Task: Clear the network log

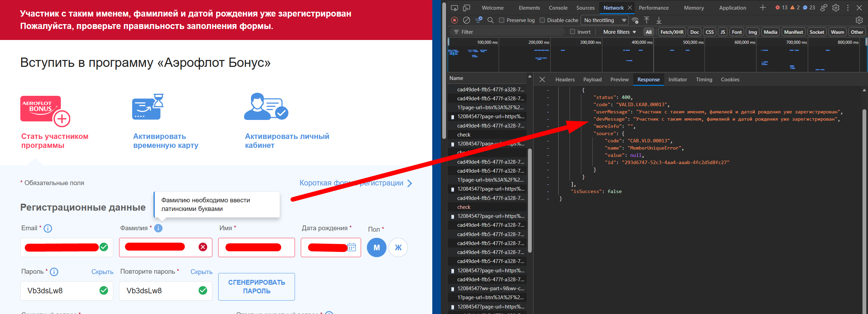Action: [x=466, y=20]
